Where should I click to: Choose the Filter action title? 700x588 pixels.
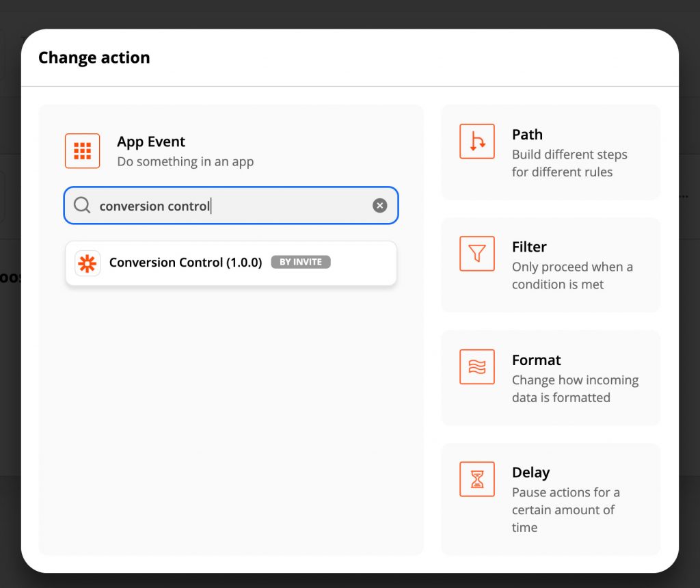[x=529, y=247]
